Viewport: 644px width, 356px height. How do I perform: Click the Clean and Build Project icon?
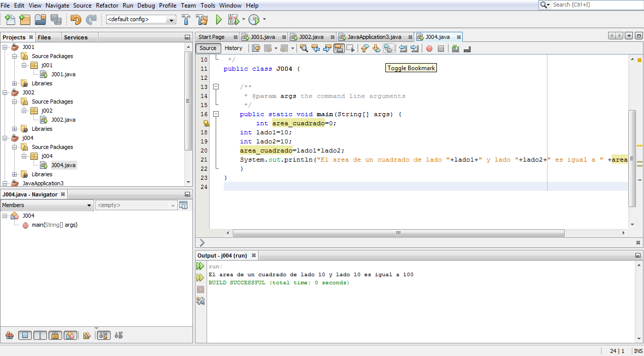202,20
